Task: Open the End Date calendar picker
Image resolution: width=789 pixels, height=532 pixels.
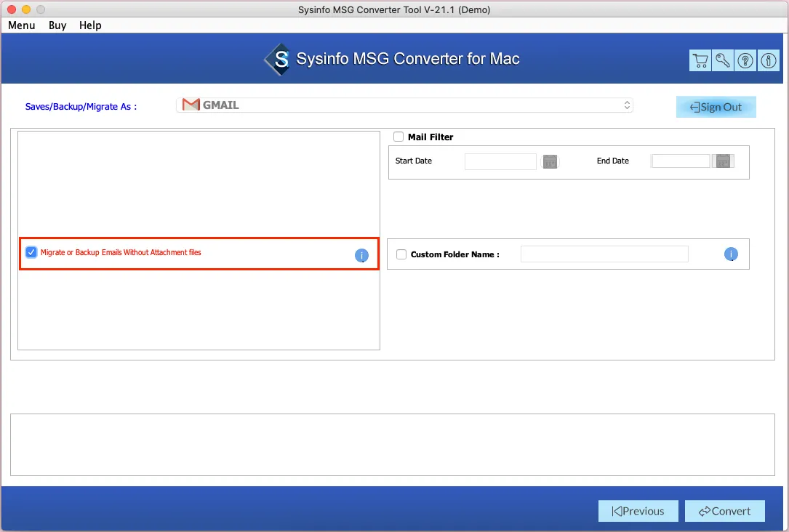Action: pos(723,161)
